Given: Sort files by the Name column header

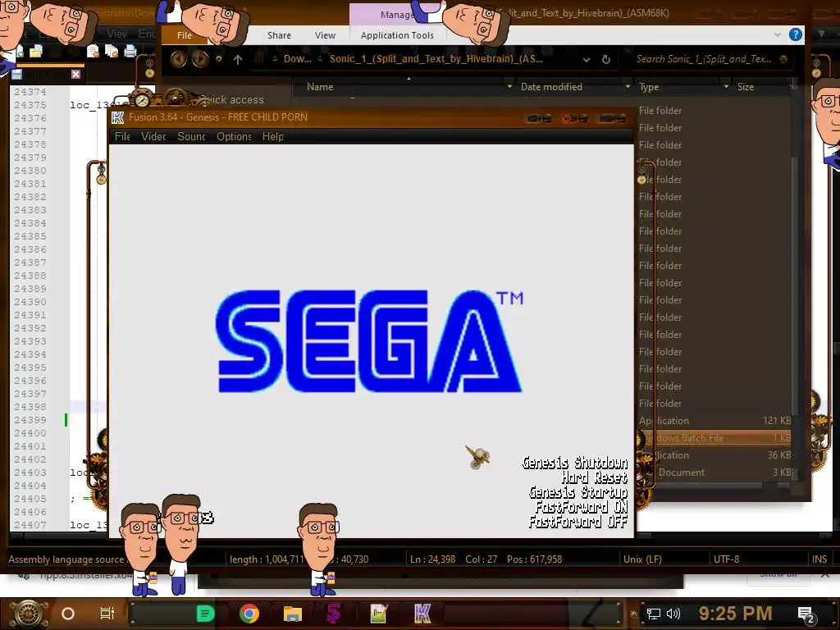Looking at the screenshot, I should click(320, 87).
